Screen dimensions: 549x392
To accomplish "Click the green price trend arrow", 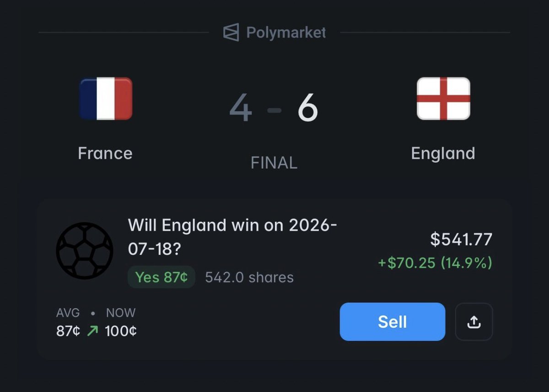I will click(x=92, y=331).
